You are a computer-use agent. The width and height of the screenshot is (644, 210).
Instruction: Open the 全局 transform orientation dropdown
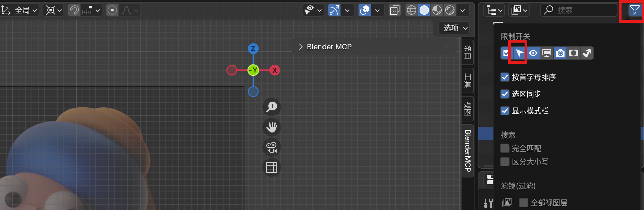pos(19,10)
